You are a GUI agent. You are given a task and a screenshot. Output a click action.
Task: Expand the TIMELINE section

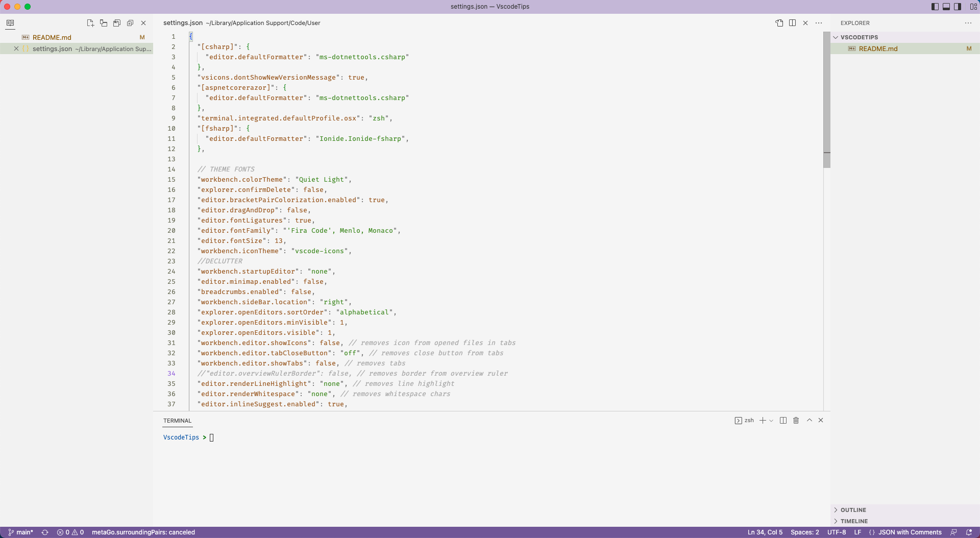tap(854, 521)
